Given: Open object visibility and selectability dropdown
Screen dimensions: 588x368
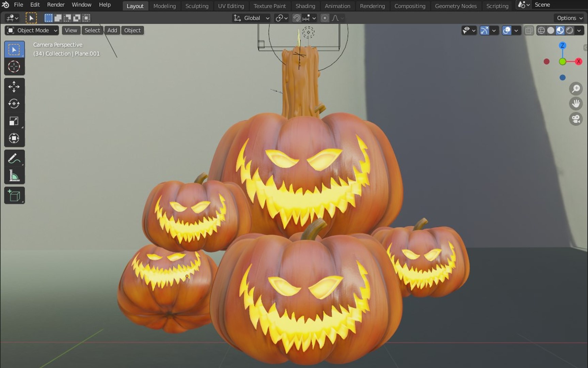Looking at the screenshot, I should 469,31.
